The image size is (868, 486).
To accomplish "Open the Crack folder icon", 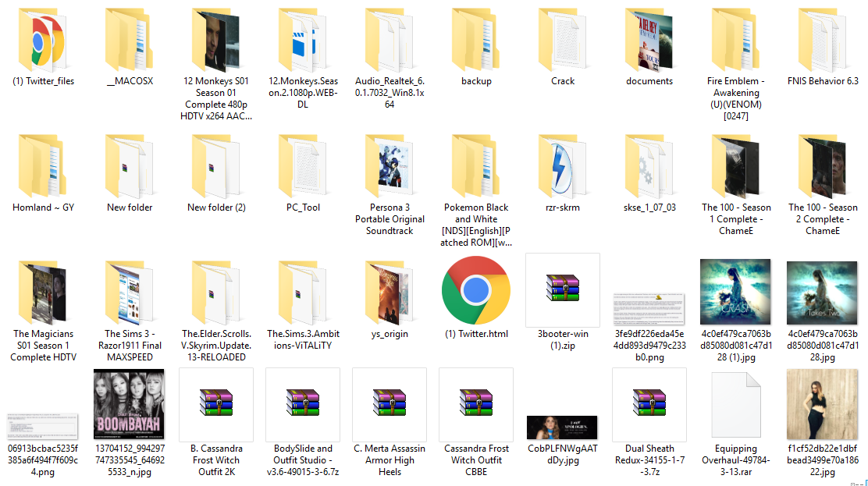I will [x=563, y=40].
